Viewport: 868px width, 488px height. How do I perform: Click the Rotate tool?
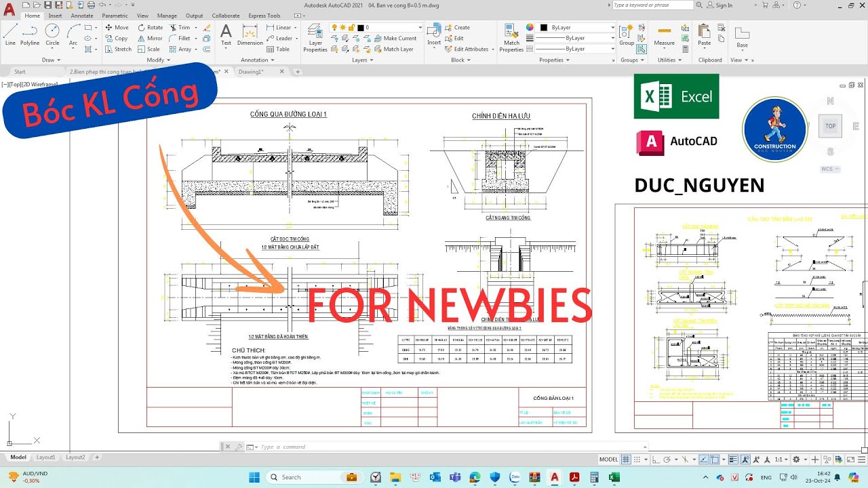point(150,28)
